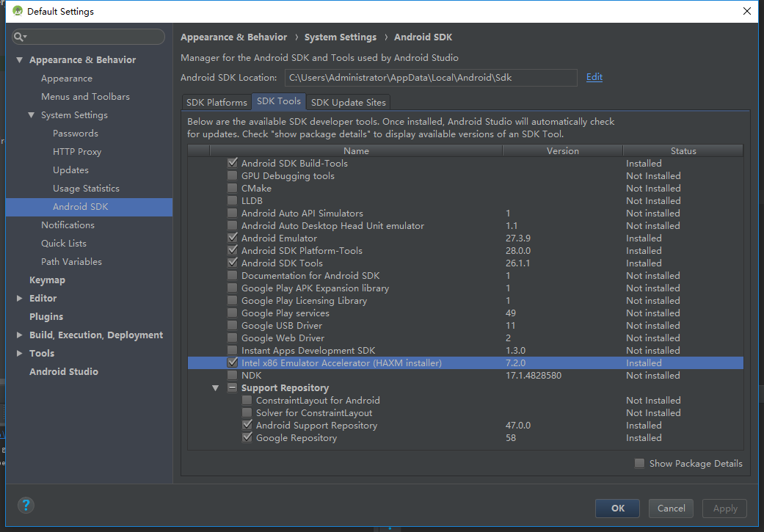Toggle the Support Repository group checkbox

(233, 387)
